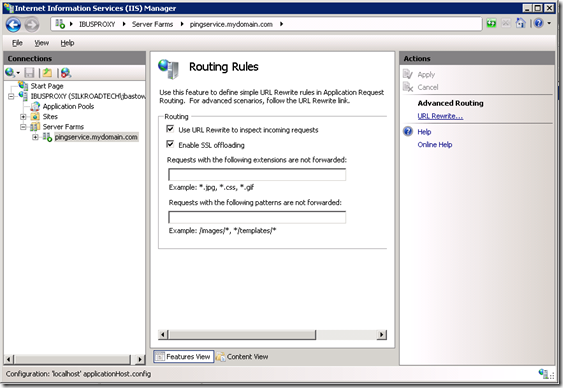Select IBUSPROXY (SILKROADTECH\jbastow) node label
This screenshot has height=388, width=563.
(88, 96)
